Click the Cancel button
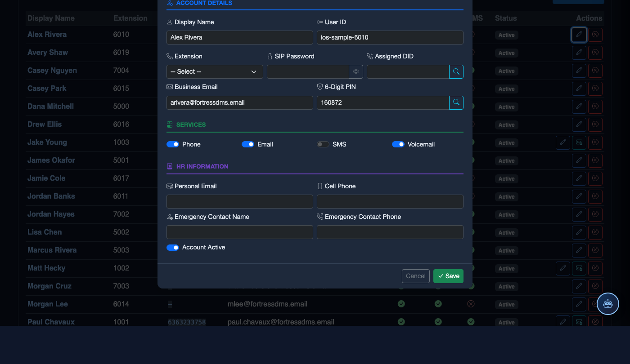Screen dimensions: 630x364 [x=416, y=276]
